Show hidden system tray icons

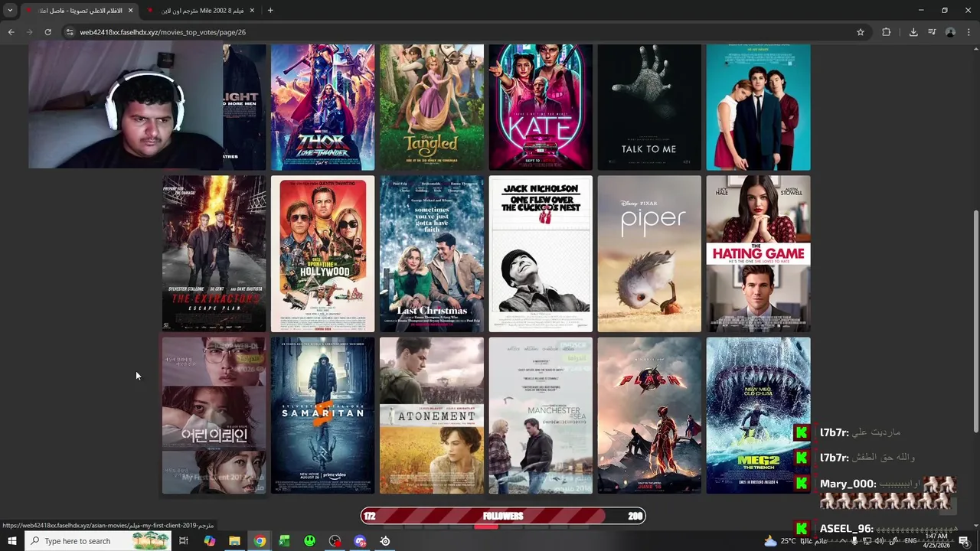842,541
